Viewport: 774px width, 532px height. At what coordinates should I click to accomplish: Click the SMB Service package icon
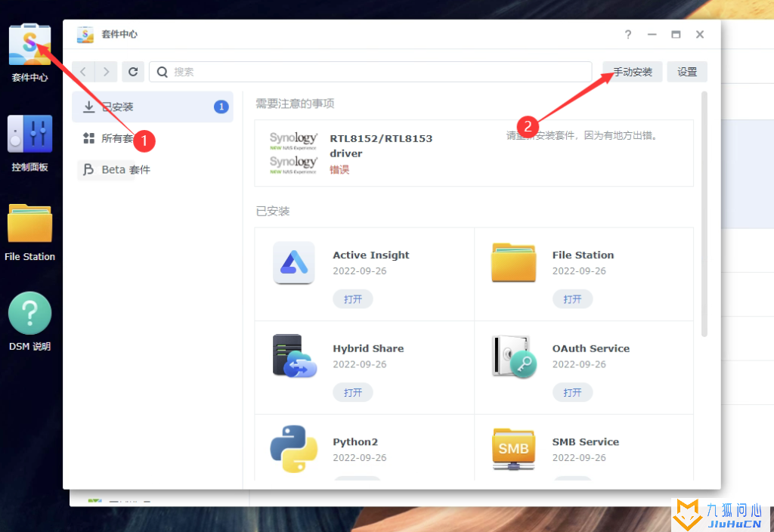tap(513, 449)
